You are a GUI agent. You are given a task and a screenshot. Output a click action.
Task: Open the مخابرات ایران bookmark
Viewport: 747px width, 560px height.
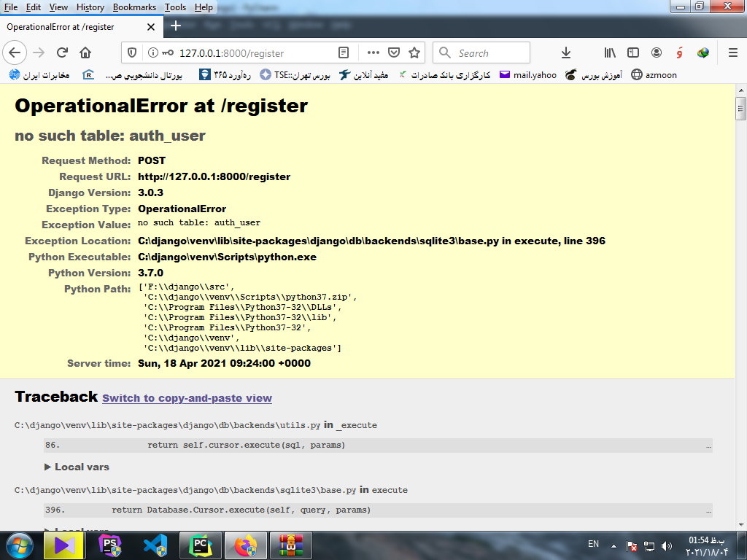39,75
